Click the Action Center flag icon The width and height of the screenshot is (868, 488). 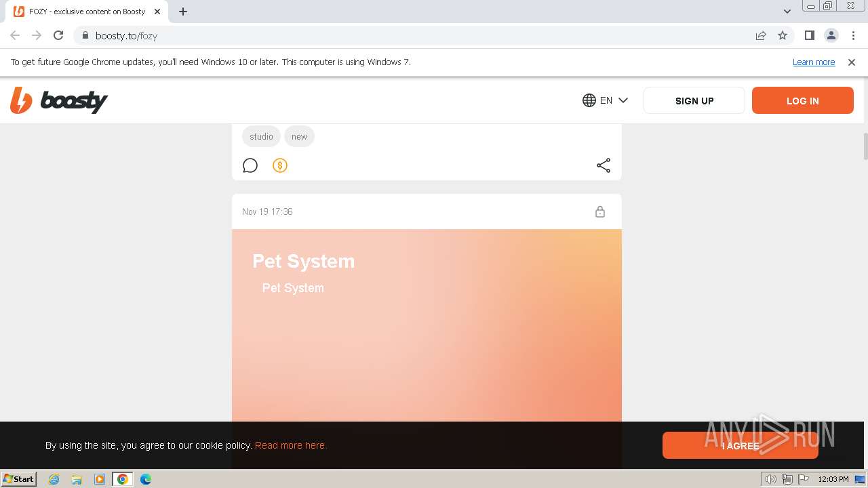(803, 479)
